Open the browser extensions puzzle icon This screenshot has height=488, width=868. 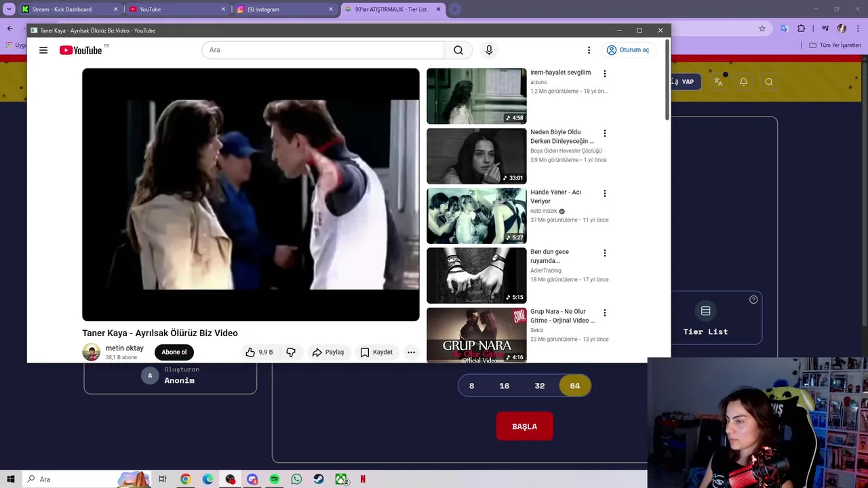(x=802, y=28)
